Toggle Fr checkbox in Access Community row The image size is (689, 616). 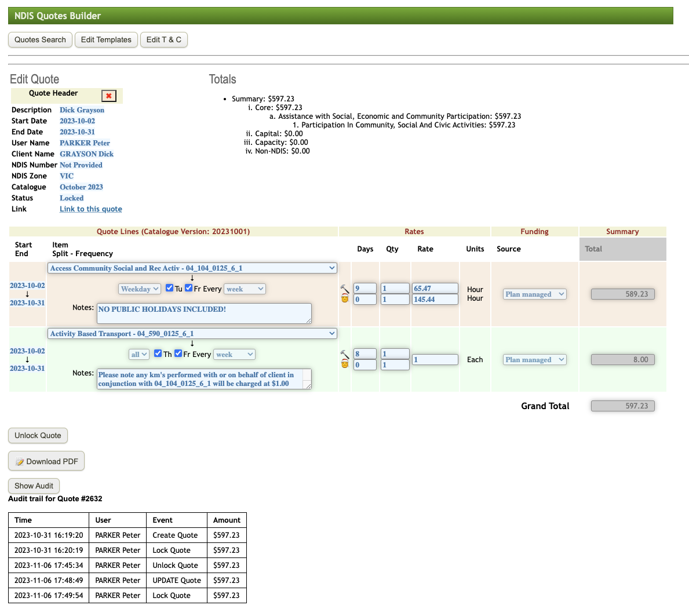coord(189,288)
